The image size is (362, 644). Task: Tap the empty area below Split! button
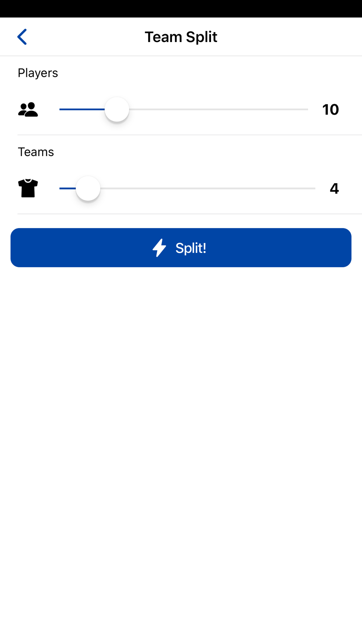click(x=181, y=455)
